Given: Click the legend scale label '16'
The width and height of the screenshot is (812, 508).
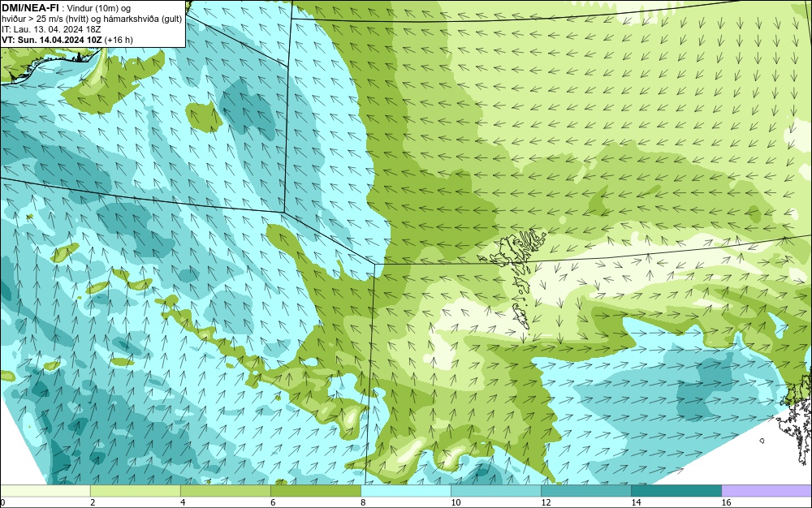Looking at the screenshot, I should (x=726, y=502).
